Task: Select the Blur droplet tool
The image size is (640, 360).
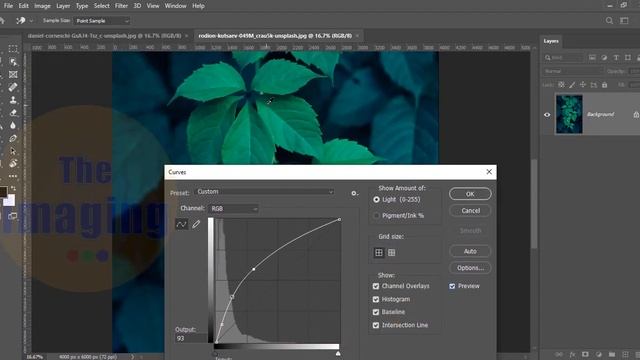Action: (x=13, y=125)
